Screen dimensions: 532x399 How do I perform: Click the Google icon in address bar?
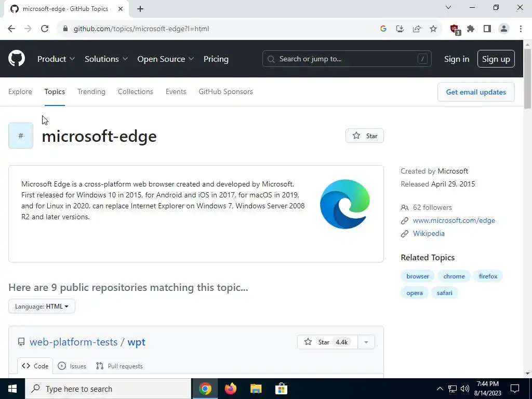383,29
